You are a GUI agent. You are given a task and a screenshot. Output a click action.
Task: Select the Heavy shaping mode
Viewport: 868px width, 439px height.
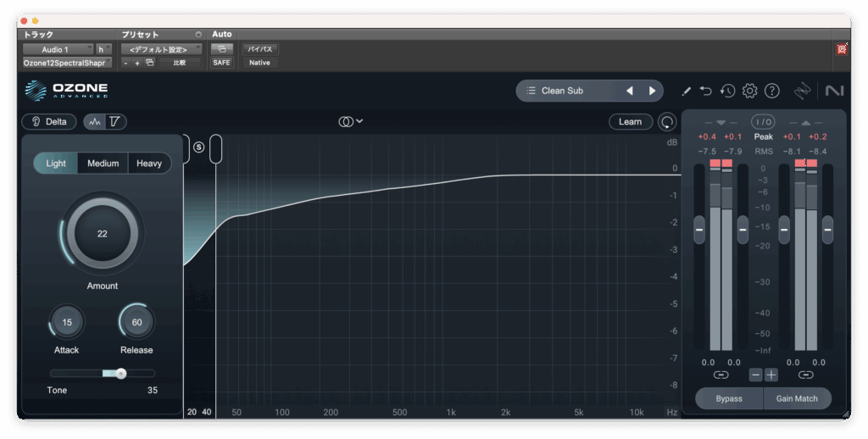click(149, 163)
